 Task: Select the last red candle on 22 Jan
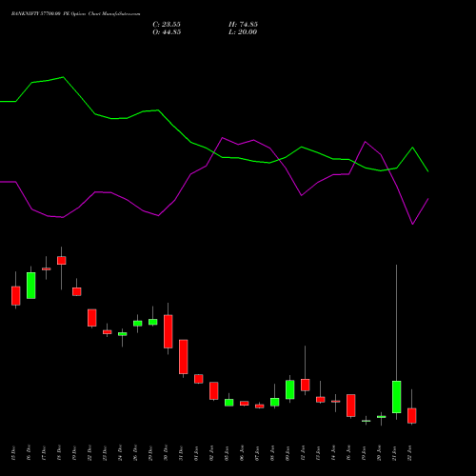point(412,416)
